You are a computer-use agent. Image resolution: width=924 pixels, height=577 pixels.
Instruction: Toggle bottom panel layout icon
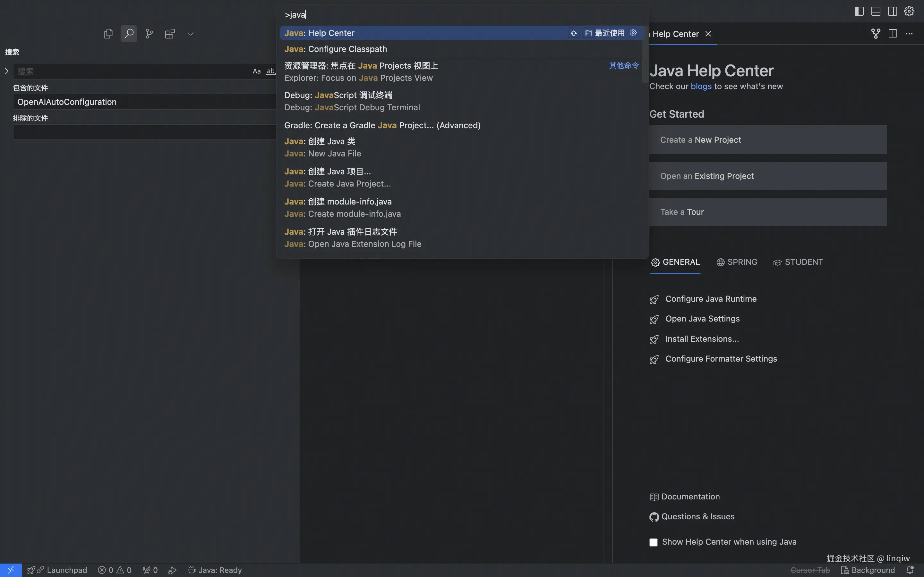876,11
